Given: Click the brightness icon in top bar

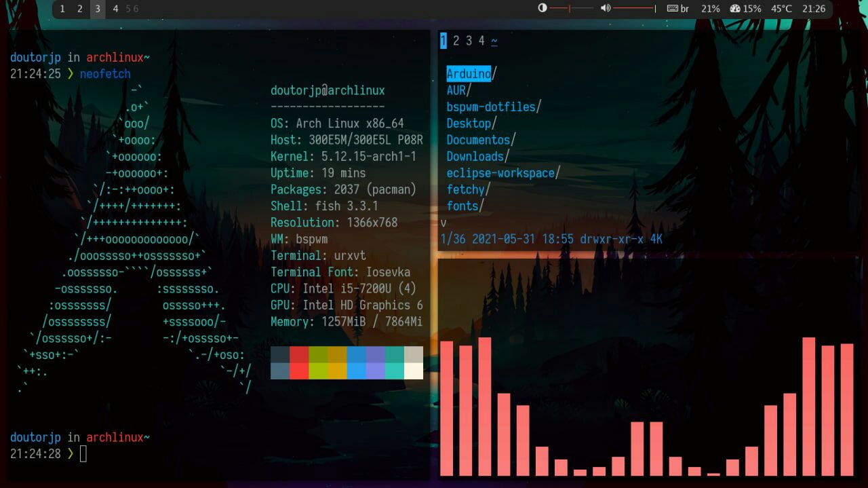Looking at the screenshot, I should pos(542,9).
